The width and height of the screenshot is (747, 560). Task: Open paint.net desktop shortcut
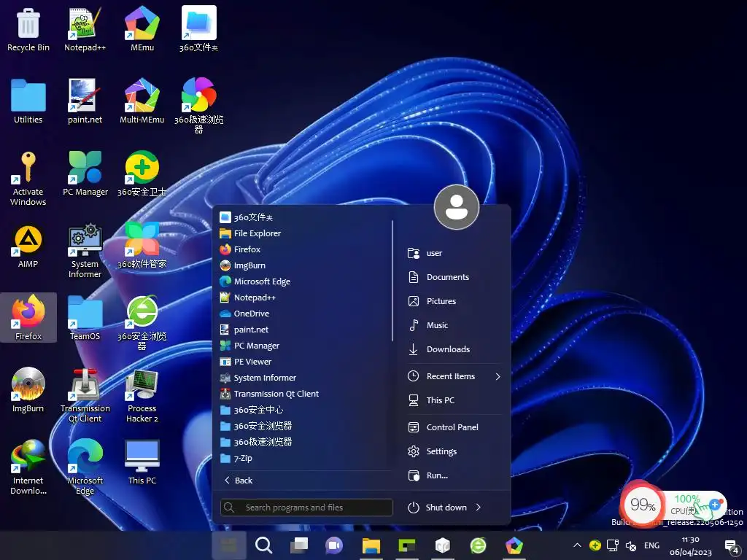coord(85,101)
